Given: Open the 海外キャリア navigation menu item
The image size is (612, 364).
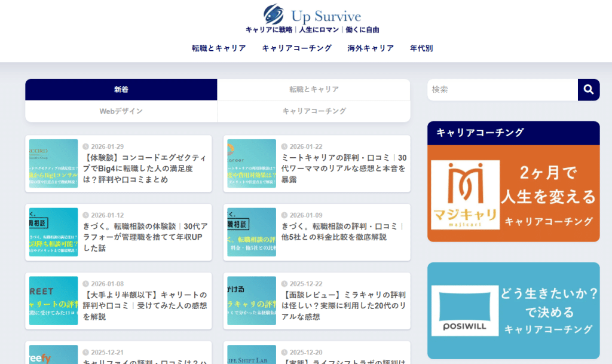Looking at the screenshot, I should point(371,48).
